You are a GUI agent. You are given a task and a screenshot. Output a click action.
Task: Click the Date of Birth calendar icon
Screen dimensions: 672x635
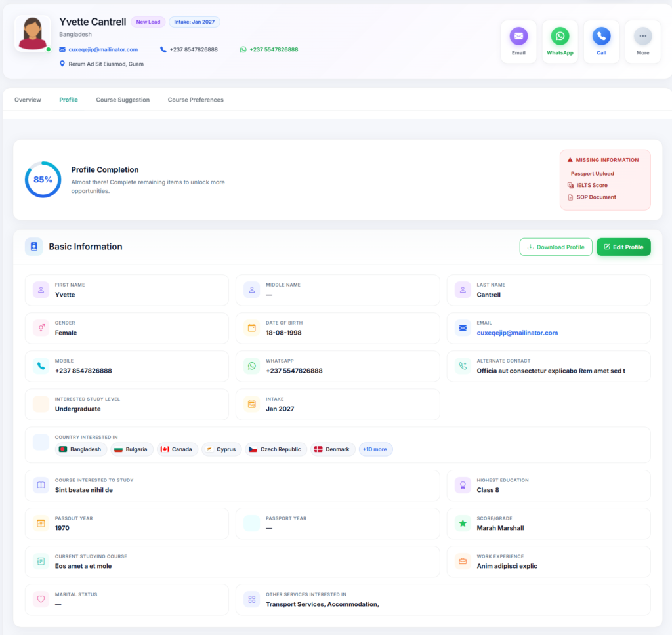[x=251, y=328]
